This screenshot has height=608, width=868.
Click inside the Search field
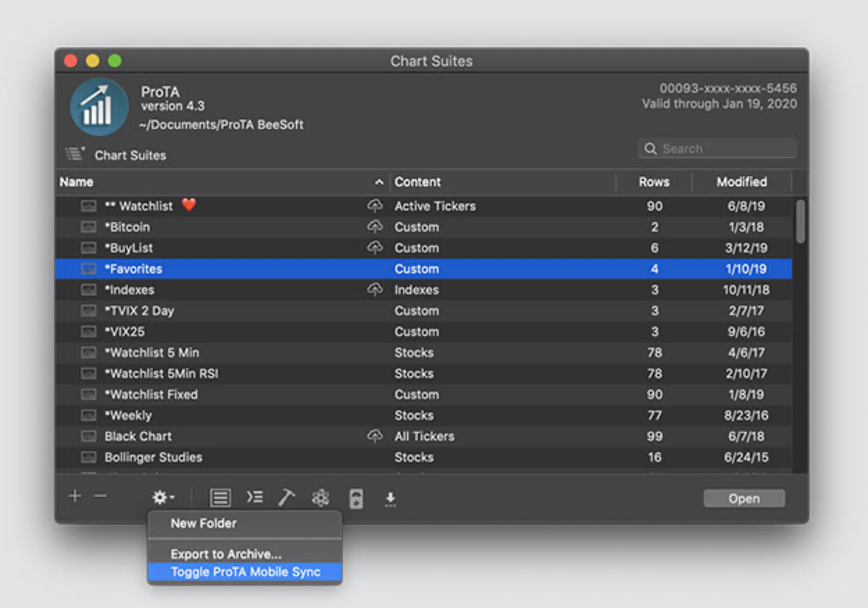coord(717,148)
